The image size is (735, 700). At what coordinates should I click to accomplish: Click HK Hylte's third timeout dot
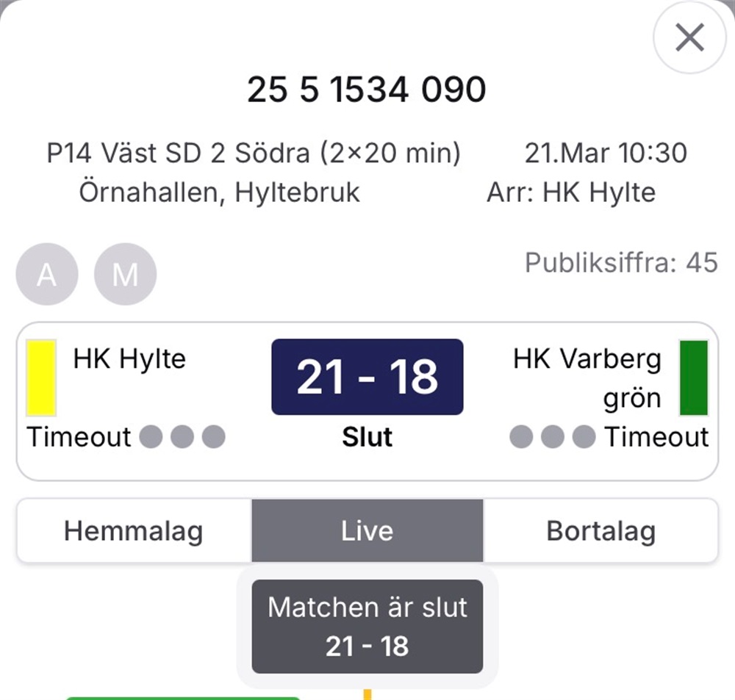pos(213,437)
